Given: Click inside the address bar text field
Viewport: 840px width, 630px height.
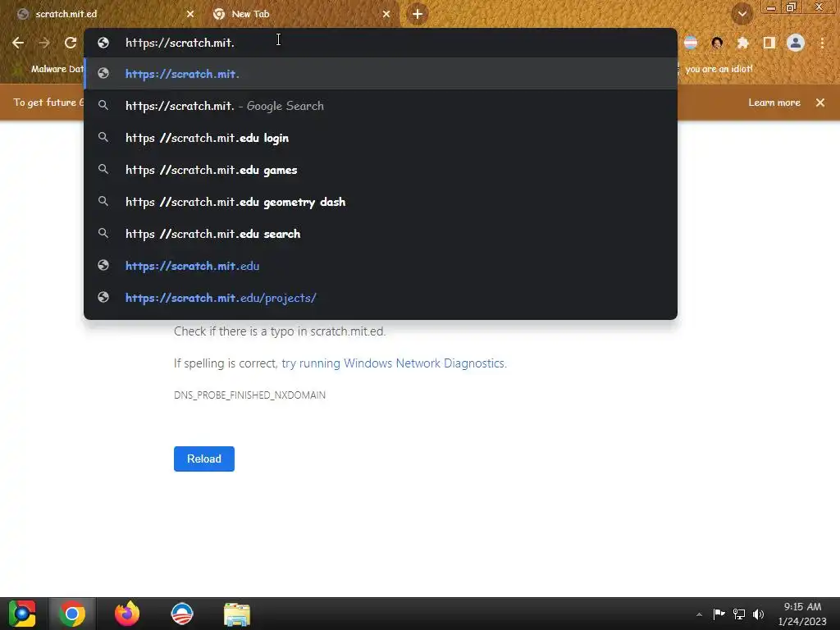Looking at the screenshot, I should coord(381,43).
